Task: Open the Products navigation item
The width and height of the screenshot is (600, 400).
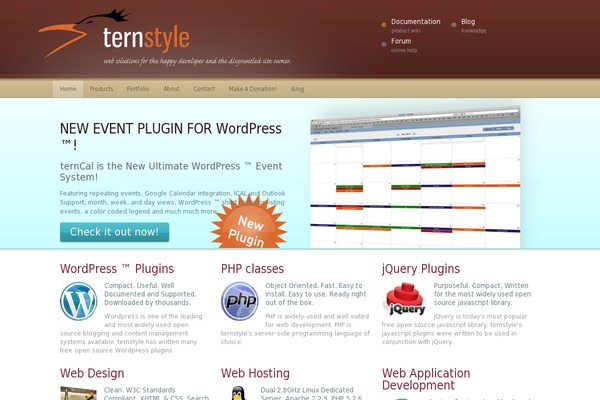Action: pyautogui.click(x=101, y=89)
